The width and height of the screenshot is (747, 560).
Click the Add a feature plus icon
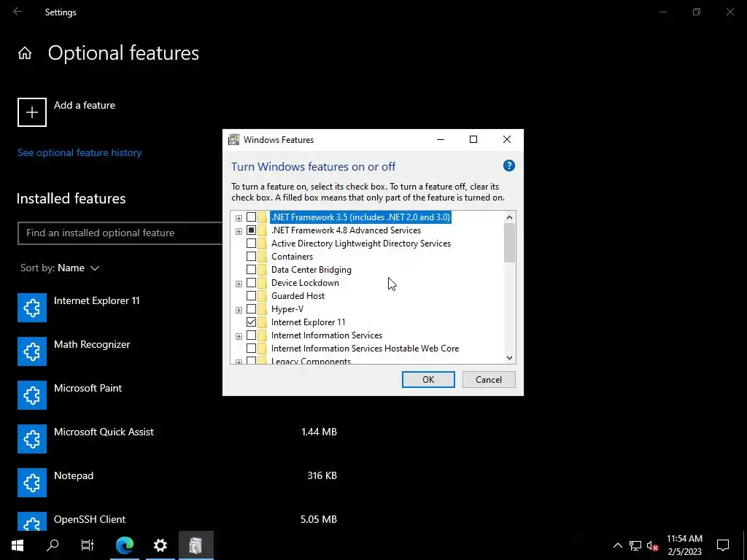[x=32, y=112]
